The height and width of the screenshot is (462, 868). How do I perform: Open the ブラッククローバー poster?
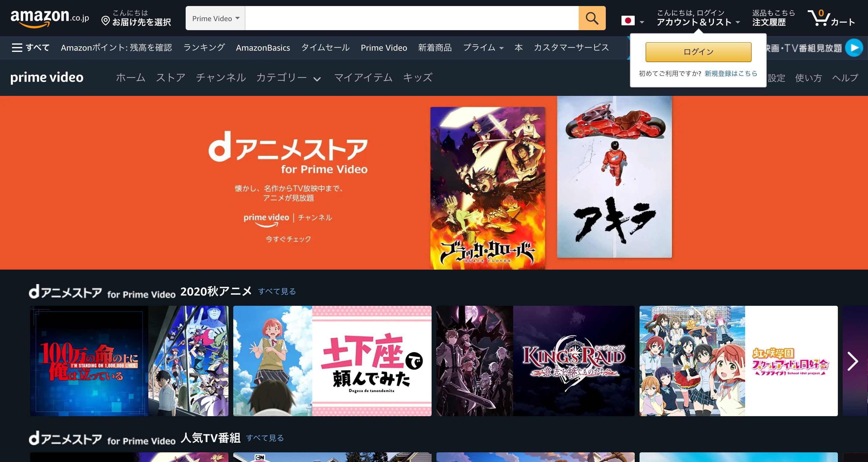488,188
